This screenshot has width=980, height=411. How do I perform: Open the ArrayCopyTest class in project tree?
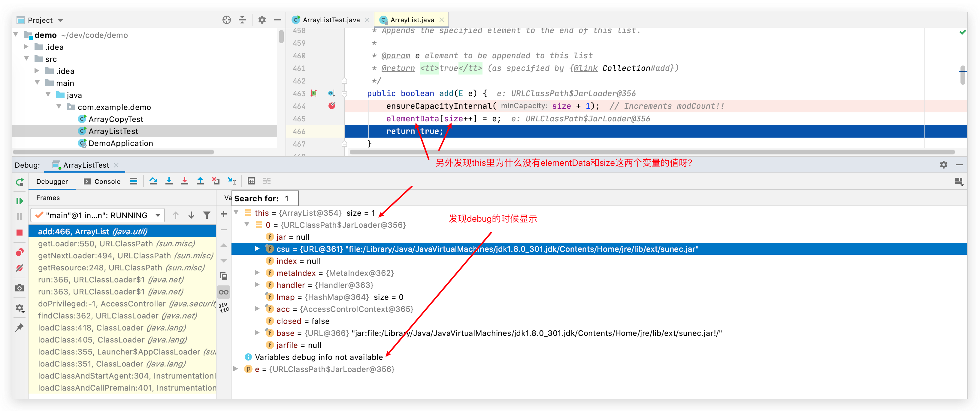[x=116, y=119]
